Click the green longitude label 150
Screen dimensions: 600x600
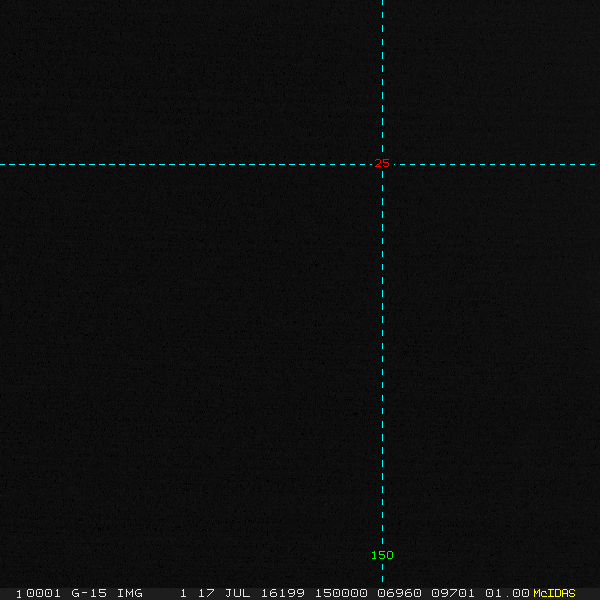[x=382, y=555]
